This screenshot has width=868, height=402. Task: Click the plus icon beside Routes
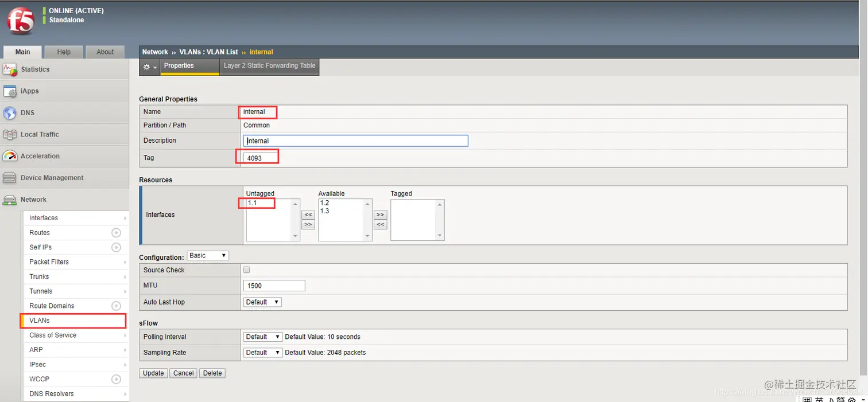[116, 233]
